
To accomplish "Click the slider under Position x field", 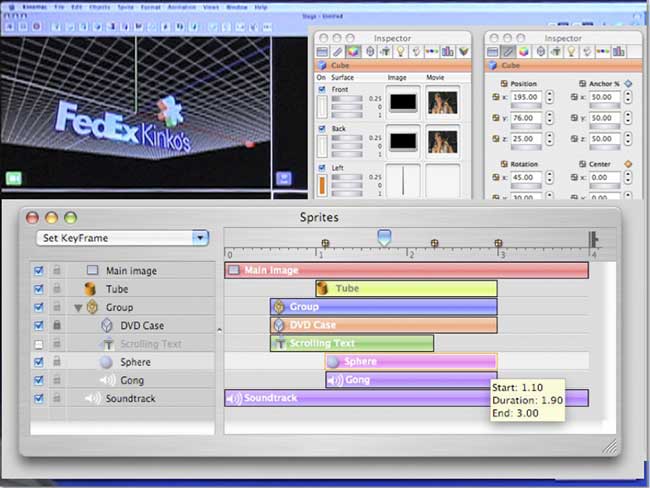I will [x=526, y=106].
